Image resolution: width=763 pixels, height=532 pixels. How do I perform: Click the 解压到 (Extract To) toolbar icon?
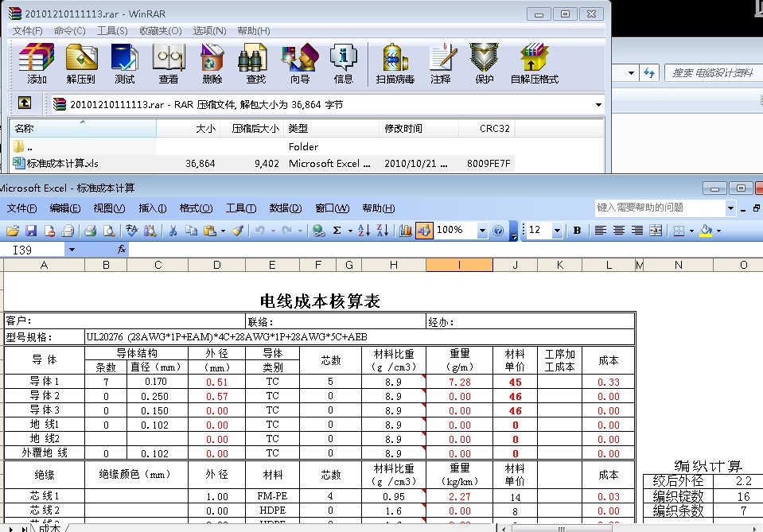pos(80,63)
